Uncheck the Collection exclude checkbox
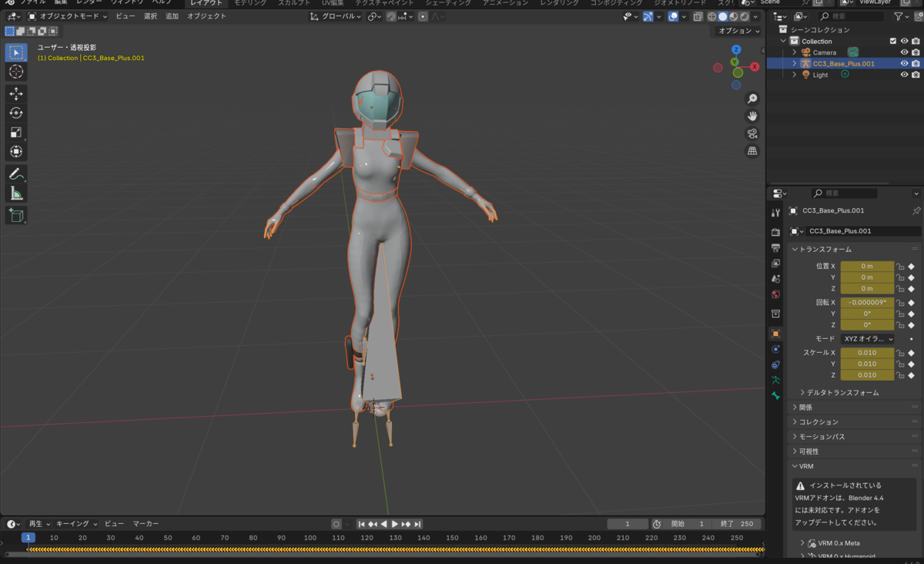The height and width of the screenshot is (564, 924). pos(893,42)
